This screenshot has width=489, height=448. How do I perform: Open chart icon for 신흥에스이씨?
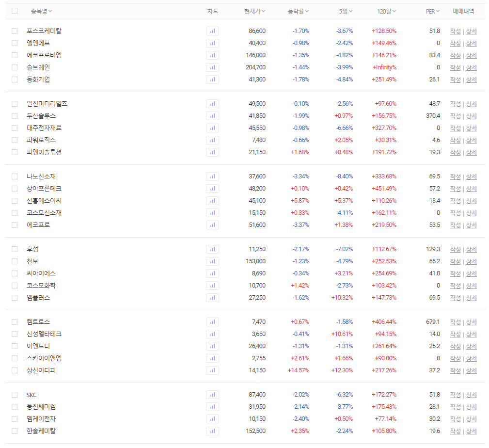click(x=212, y=201)
